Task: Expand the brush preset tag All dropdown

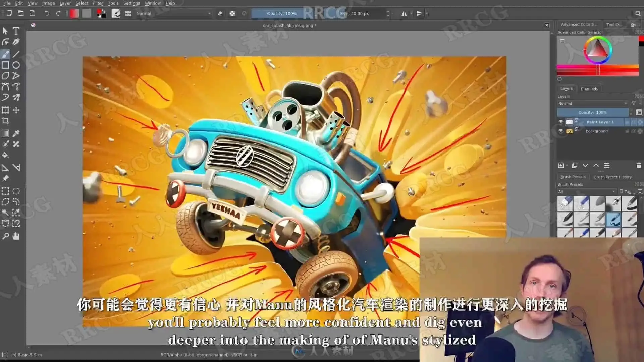Action: coord(587,192)
